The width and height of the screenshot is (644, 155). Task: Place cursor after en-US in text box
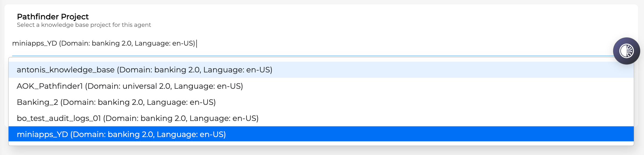pyautogui.click(x=198, y=43)
